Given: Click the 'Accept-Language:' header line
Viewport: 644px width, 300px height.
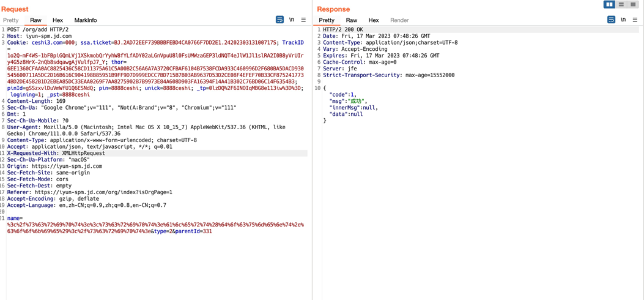Looking at the screenshot, I should click(87, 205).
